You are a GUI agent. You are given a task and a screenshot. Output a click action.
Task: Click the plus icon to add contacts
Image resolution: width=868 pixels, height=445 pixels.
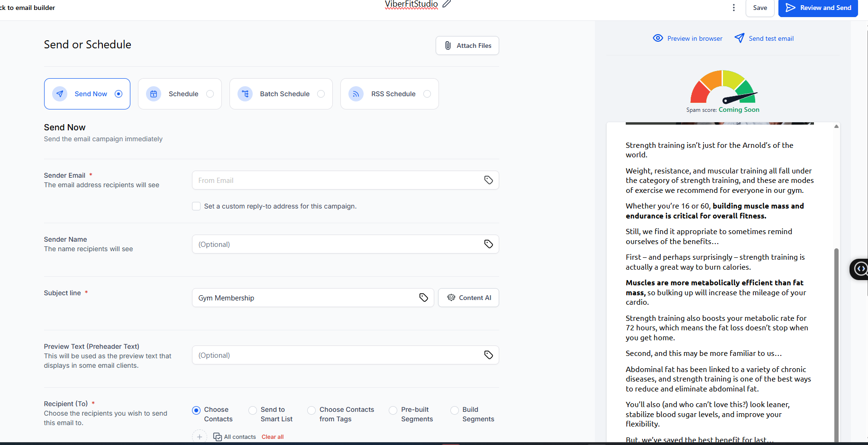pos(200,437)
